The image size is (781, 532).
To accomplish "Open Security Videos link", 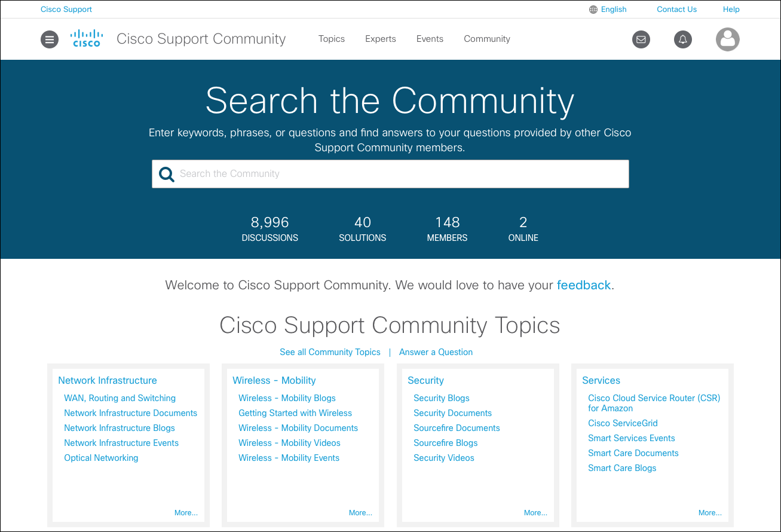I will click(444, 458).
